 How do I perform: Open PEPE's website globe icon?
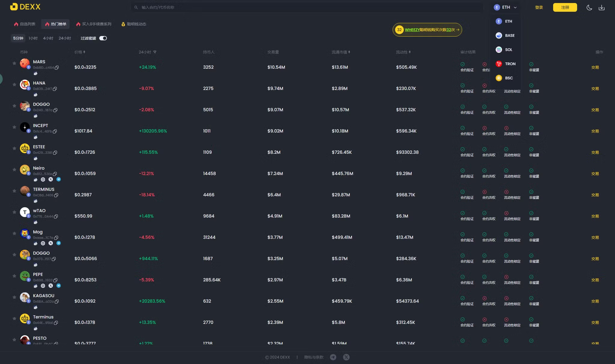click(43, 286)
